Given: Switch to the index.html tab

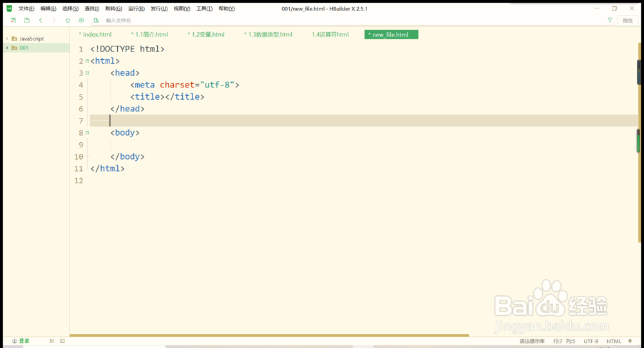Looking at the screenshot, I should tap(95, 35).
